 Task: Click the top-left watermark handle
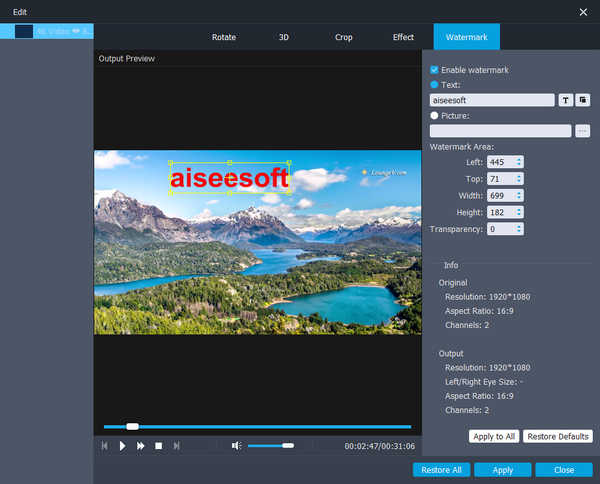click(171, 163)
